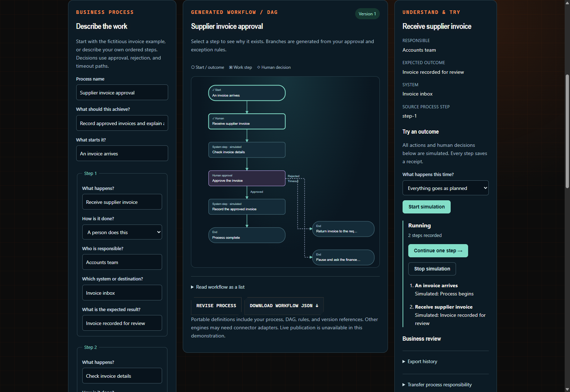Click 'Continue one step' button
This screenshot has height=392, width=570.
click(x=438, y=251)
